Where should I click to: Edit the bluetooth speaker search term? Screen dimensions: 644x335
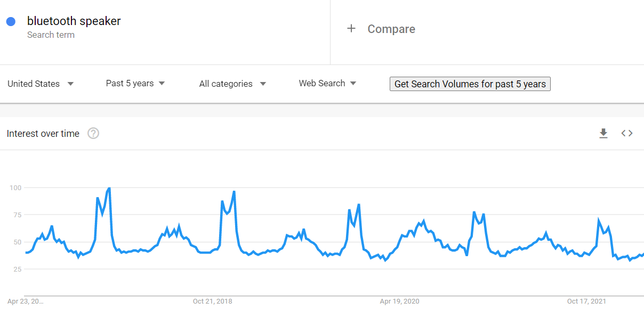74,21
